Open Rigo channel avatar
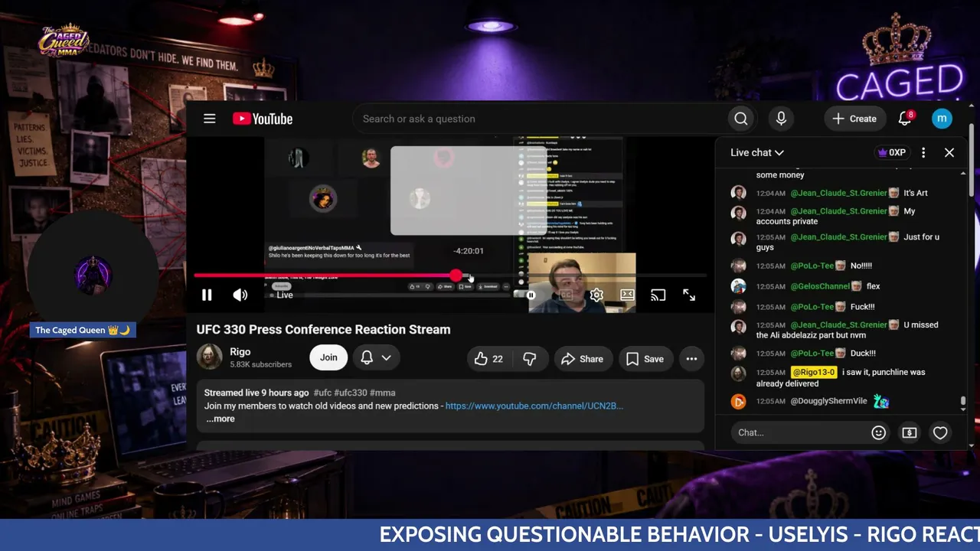Image resolution: width=980 pixels, height=551 pixels. tap(209, 357)
